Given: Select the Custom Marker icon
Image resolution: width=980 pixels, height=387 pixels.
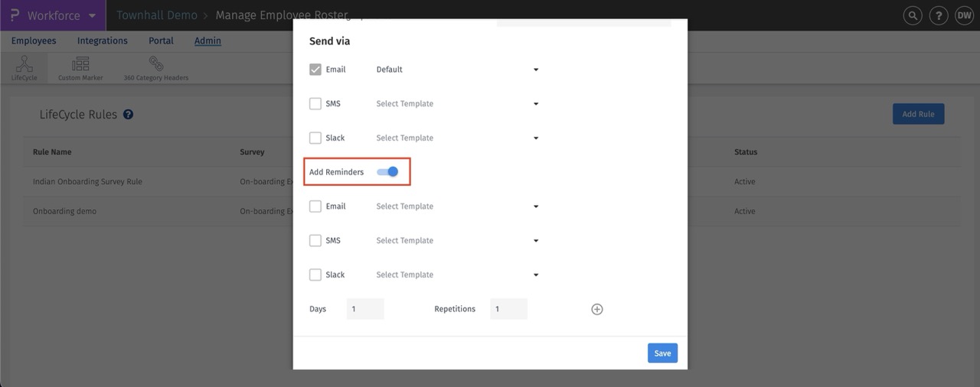Looking at the screenshot, I should (x=80, y=68).
